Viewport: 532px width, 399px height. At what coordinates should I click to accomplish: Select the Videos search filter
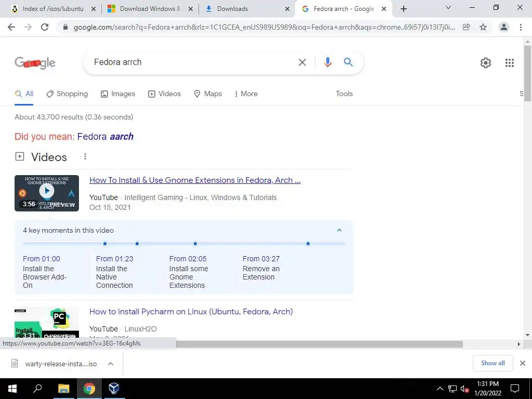tap(165, 94)
